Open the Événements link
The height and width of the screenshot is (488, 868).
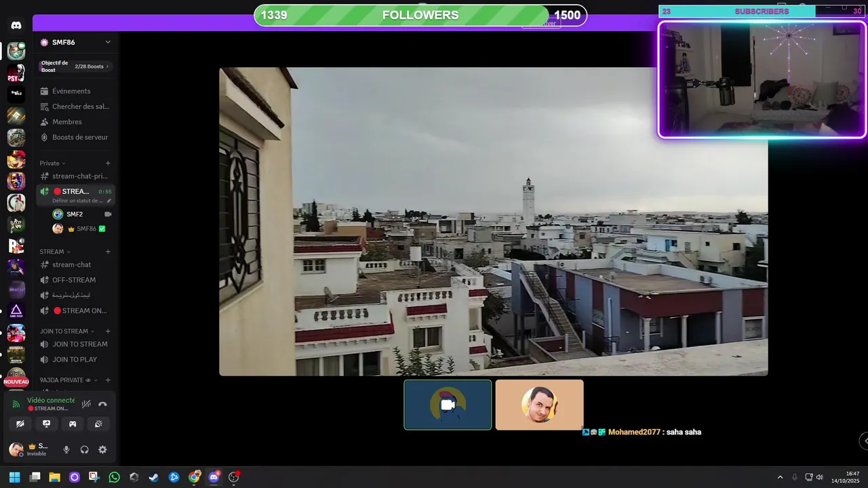click(x=71, y=91)
